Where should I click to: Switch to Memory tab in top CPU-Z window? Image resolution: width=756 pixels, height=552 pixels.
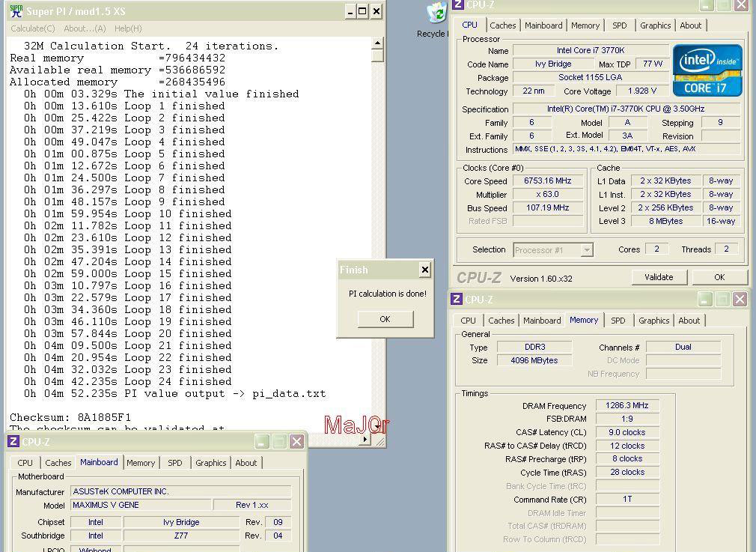(585, 25)
